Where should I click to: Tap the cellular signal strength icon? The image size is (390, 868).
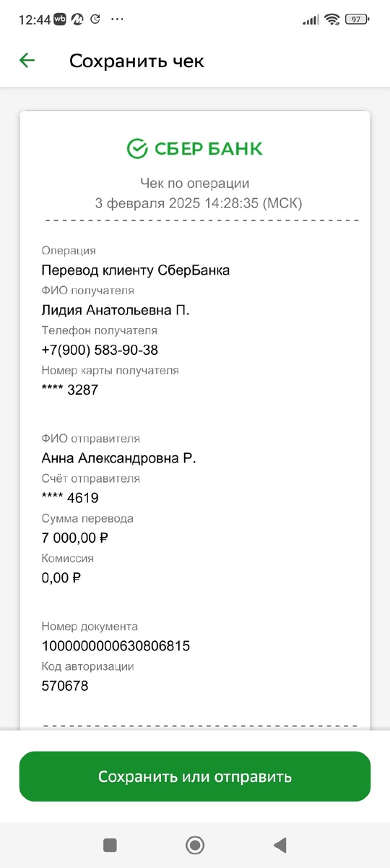(x=311, y=20)
